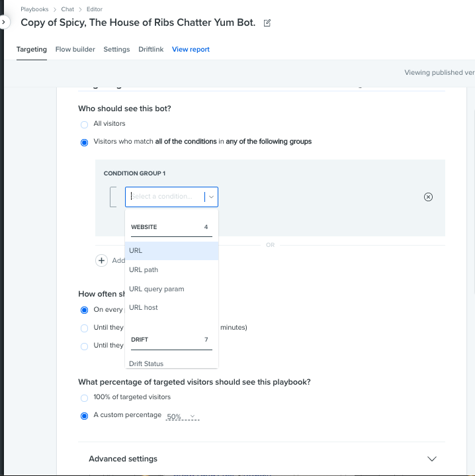The image size is (475, 476).
Task: Go to the Driftlink tab
Action: tap(151, 49)
